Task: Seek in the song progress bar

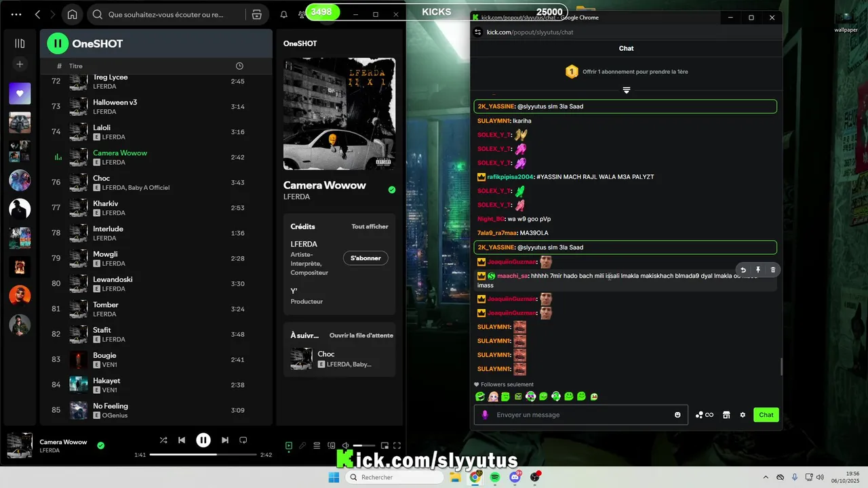Action: [x=203, y=455]
